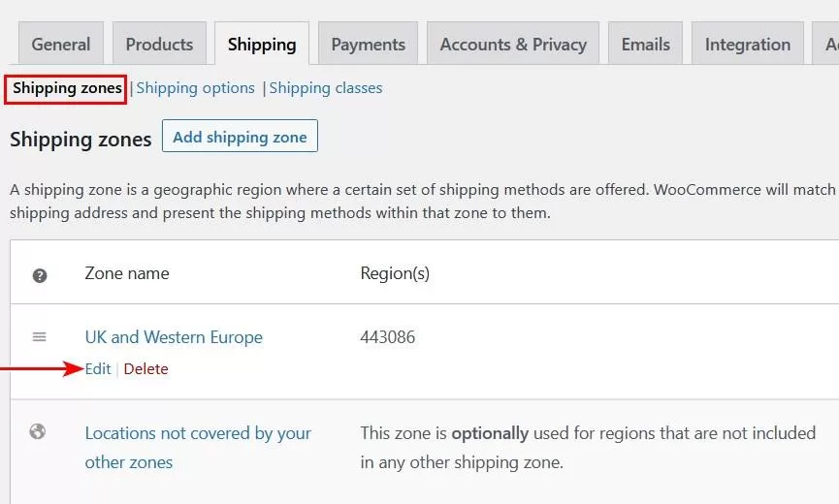Go to the Payments tab
This screenshot has width=839, height=504.
coord(368,45)
